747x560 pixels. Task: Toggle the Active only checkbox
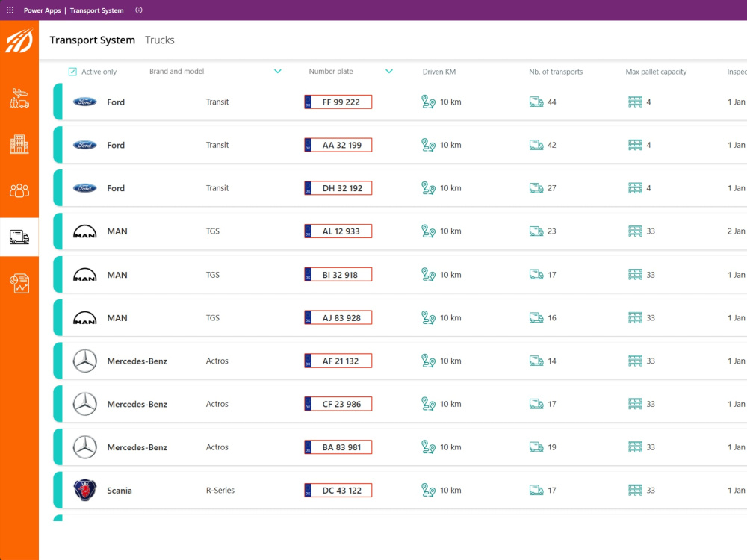(x=72, y=72)
